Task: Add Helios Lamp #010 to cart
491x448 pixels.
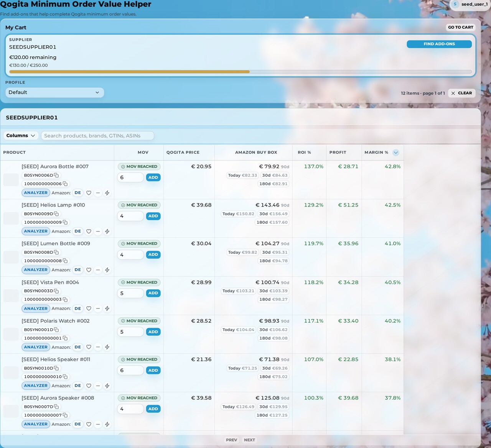Action: [x=153, y=216]
